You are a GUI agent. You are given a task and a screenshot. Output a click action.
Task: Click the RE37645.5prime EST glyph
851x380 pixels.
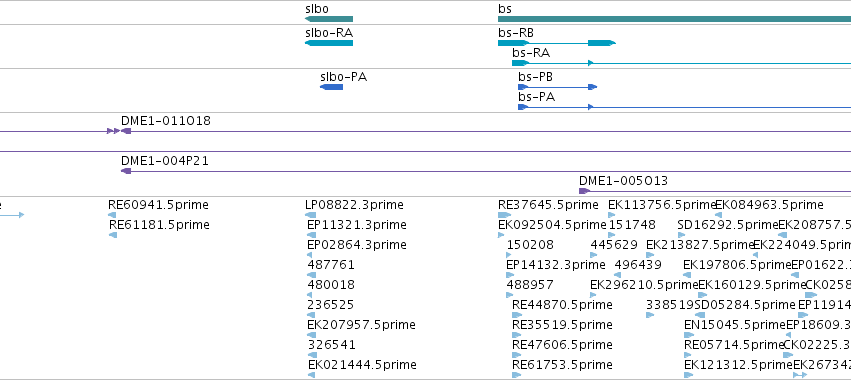tap(505, 215)
